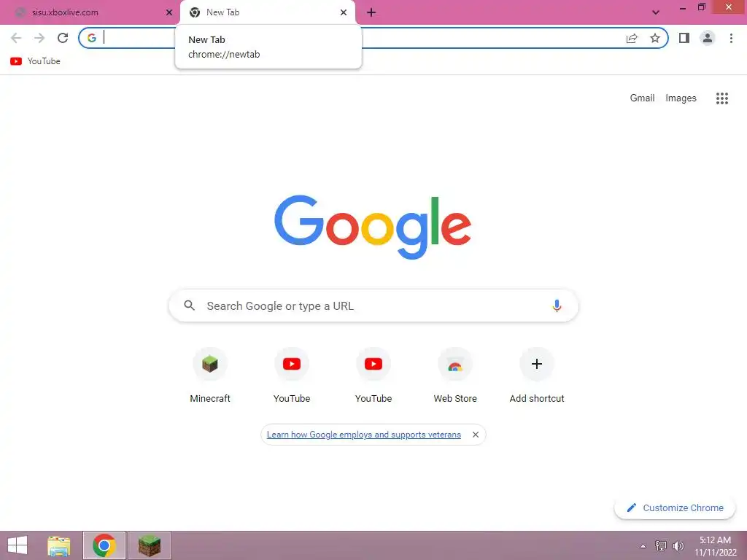Restore down the Chrome window

point(702,7)
